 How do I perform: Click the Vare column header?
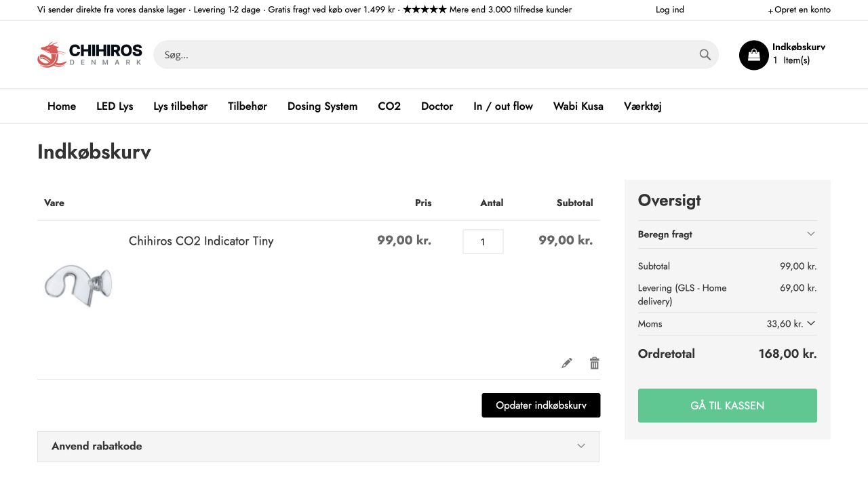54,203
